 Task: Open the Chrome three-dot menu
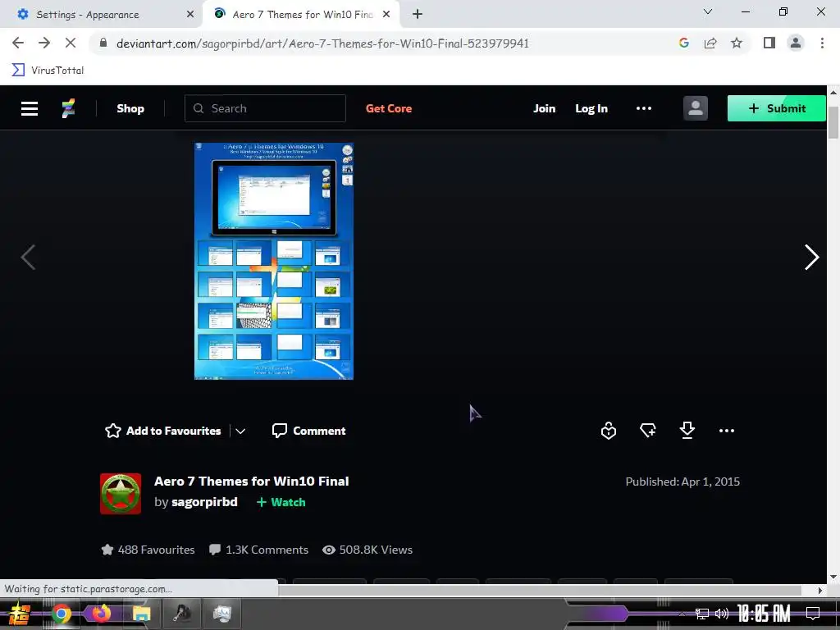(822, 43)
